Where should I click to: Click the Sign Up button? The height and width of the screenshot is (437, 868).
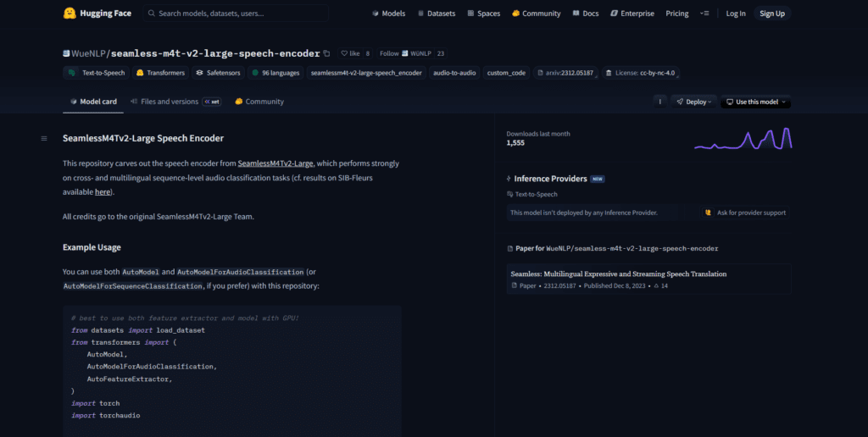(772, 14)
